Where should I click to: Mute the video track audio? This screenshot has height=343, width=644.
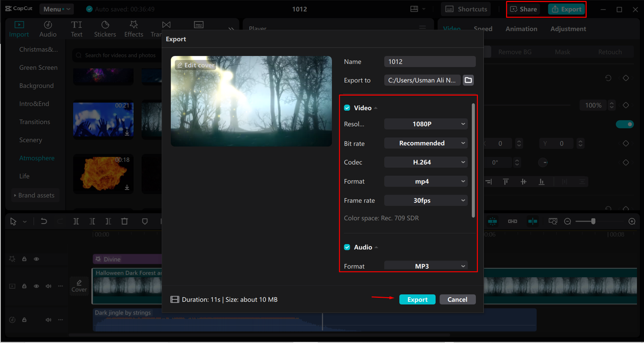(48, 286)
